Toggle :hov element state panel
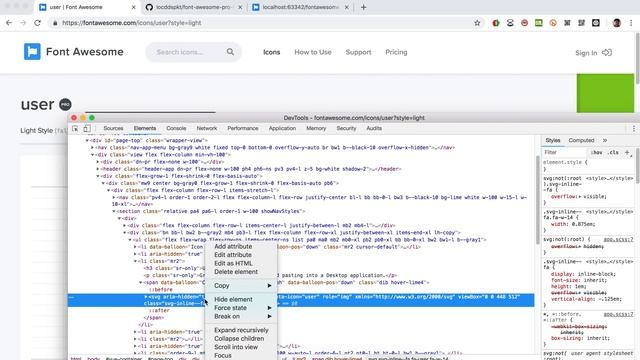The width and height of the screenshot is (640, 360). click(596, 152)
